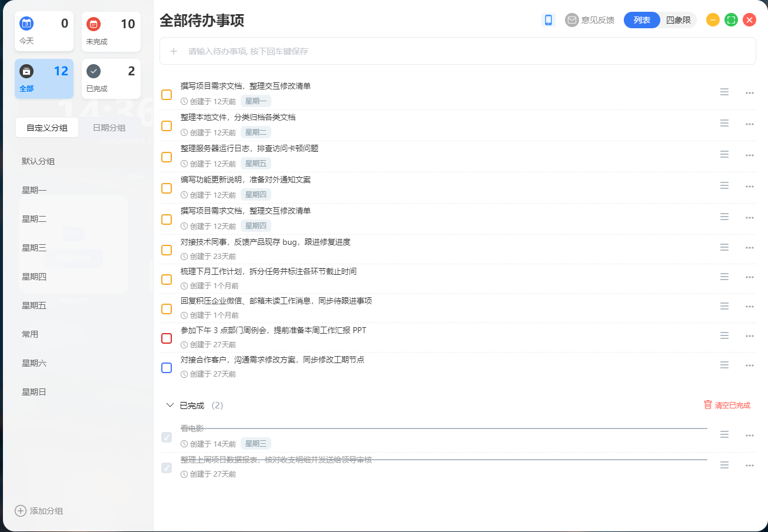Switch to the 自定义分组 tab

coord(47,128)
